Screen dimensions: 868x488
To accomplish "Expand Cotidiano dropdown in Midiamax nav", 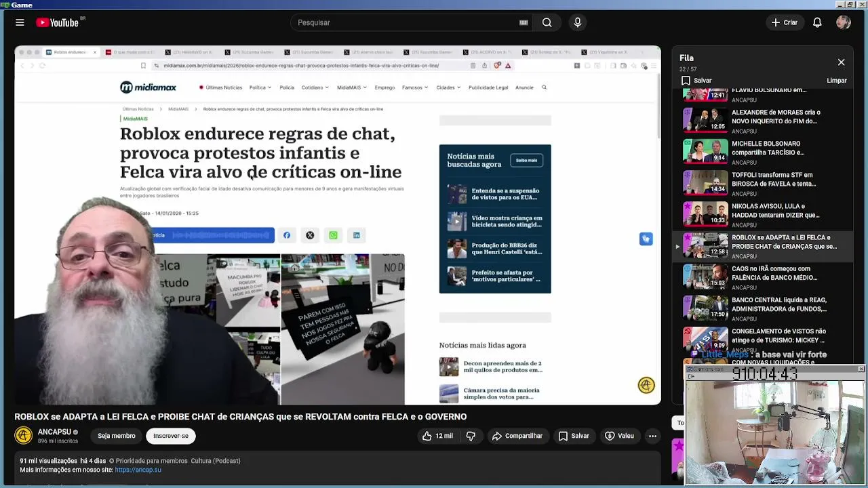I will pyautogui.click(x=315, y=87).
